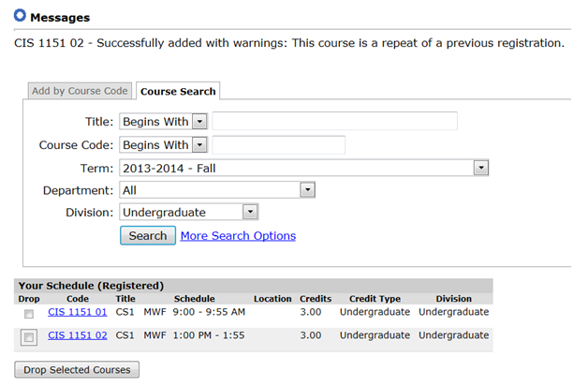Open the CIS 1151 01 course link
This screenshot has width=588, height=386.
[x=78, y=312]
